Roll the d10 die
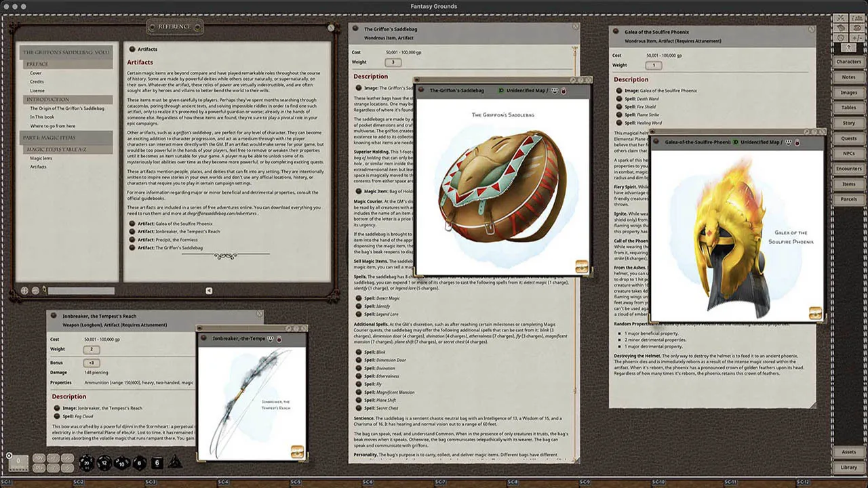 click(x=121, y=462)
